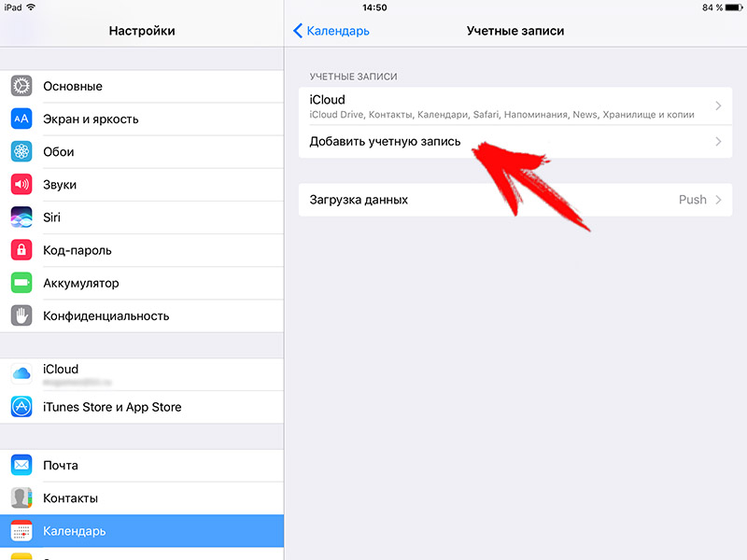747x560 pixels.
Task: Open iCloud account details row
Action: click(x=515, y=105)
